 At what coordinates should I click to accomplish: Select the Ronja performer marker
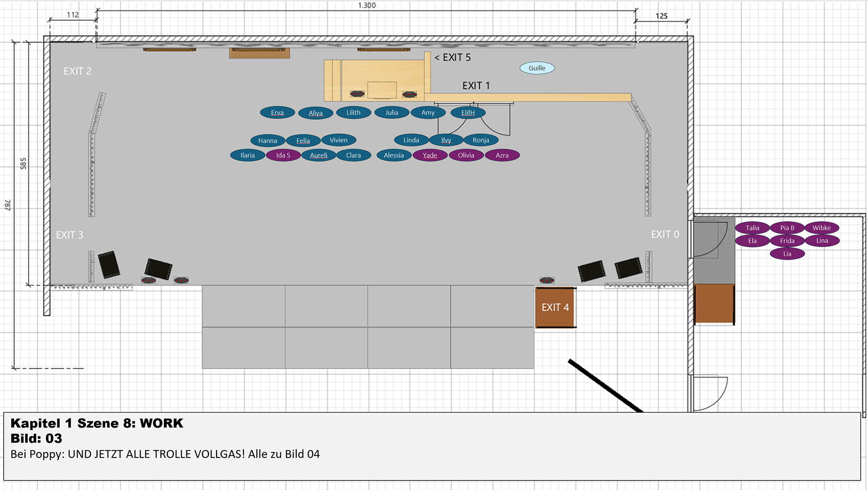click(481, 140)
